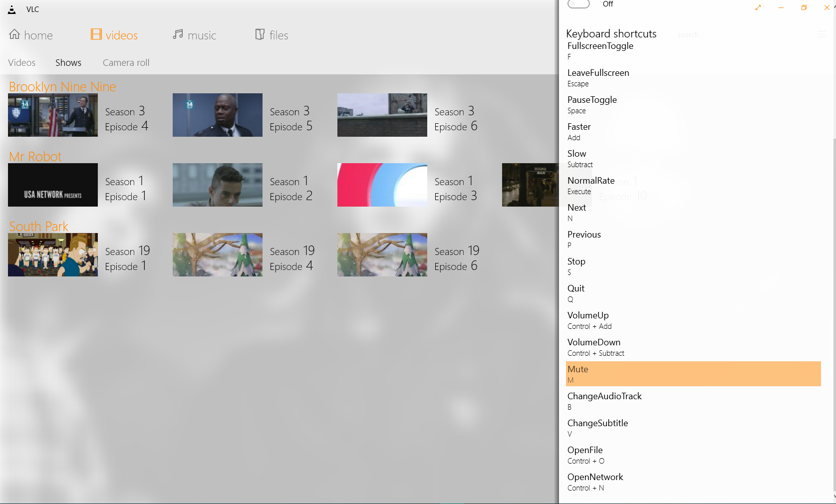Open South Park show heading
Viewport: 836px width, 504px height.
(x=38, y=226)
